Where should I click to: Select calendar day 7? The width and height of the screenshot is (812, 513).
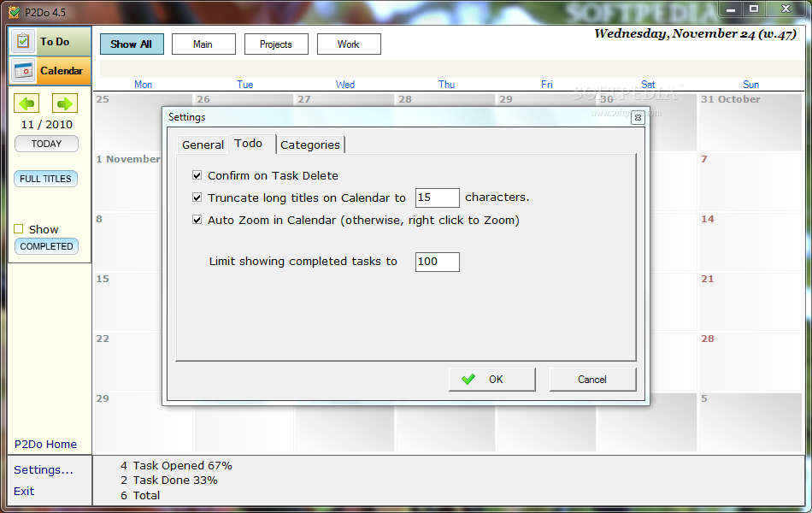point(750,182)
